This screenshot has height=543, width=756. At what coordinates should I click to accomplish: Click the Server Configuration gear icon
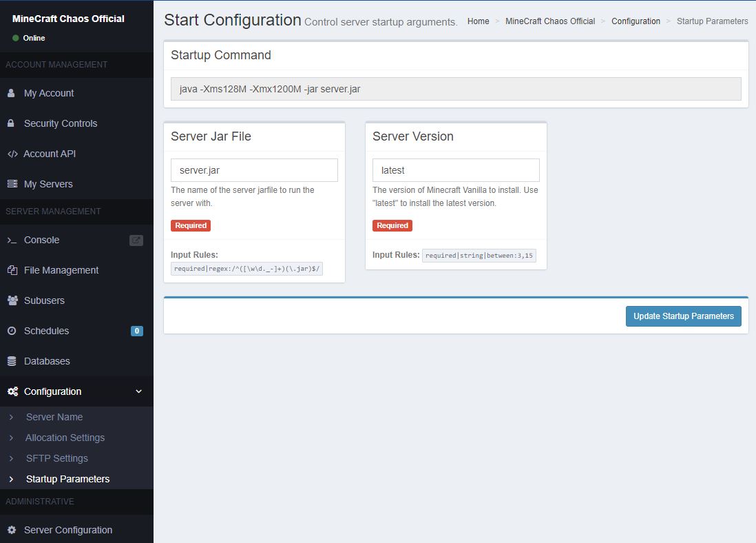[x=12, y=530]
